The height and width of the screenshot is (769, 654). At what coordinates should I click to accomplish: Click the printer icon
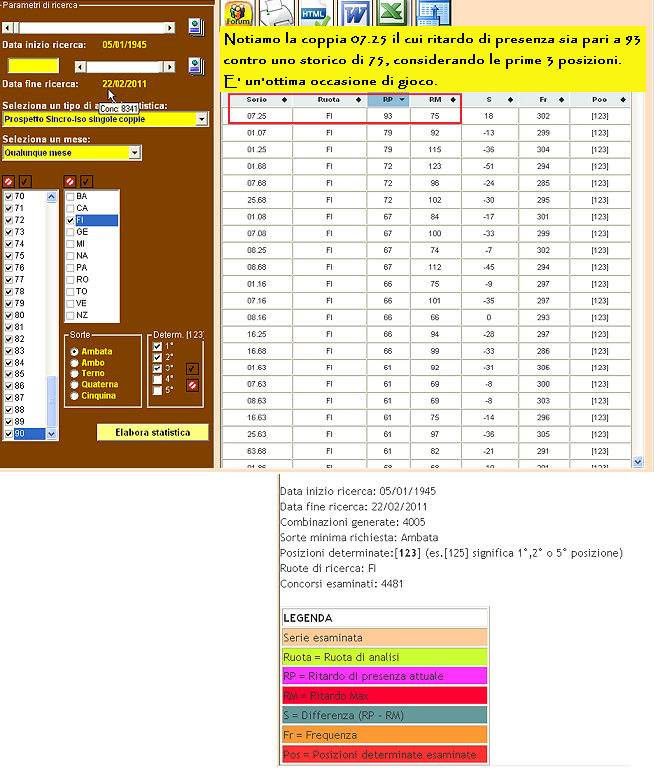(276, 13)
